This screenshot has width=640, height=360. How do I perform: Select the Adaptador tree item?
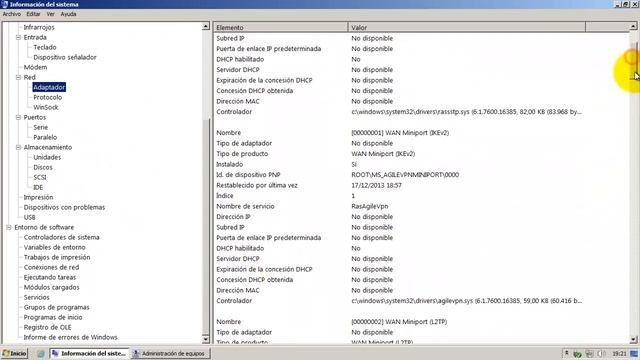pos(49,87)
